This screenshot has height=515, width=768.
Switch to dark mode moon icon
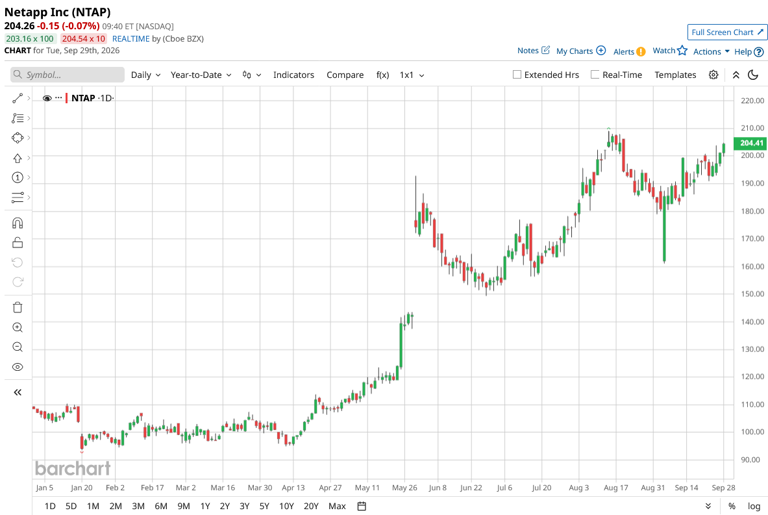(x=753, y=74)
